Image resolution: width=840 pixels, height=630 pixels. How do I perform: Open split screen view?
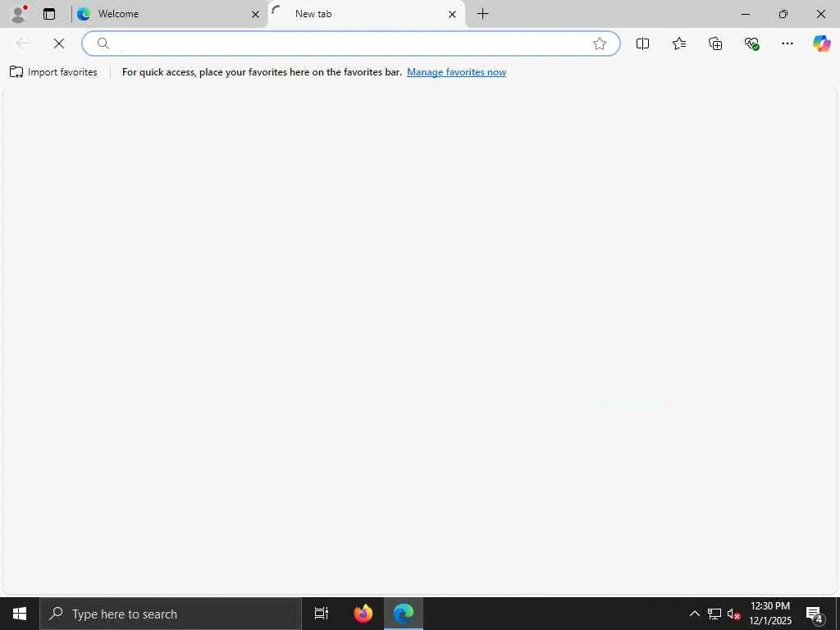pos(642,43)
